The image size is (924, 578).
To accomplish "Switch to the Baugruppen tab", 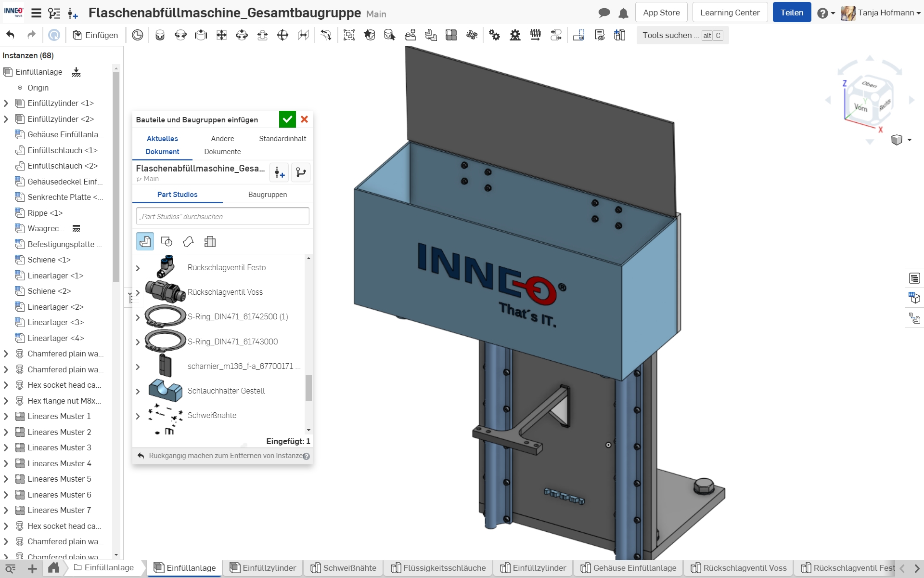I will [x=267, y=195].
